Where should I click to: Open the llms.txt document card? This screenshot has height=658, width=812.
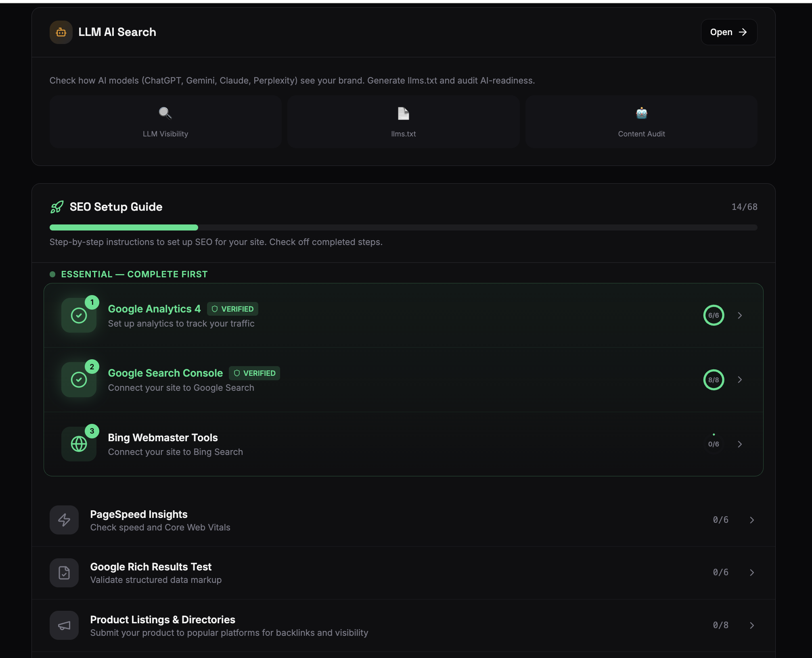(403, 122)
